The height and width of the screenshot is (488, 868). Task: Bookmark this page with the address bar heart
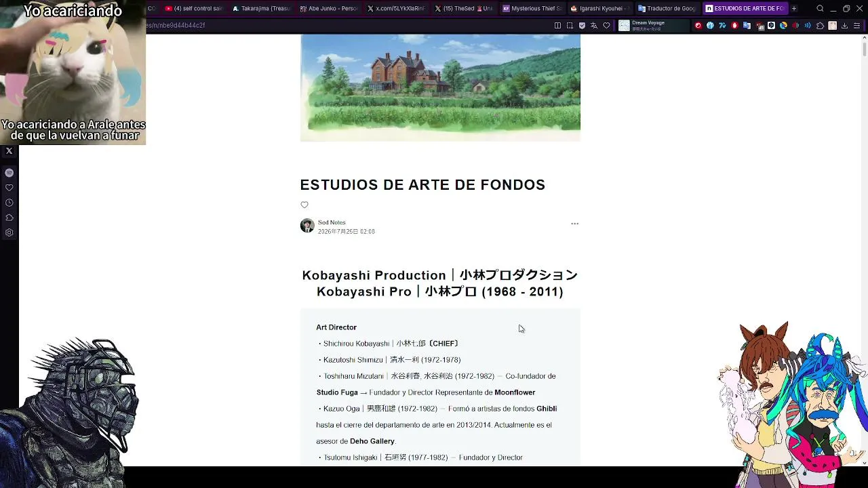(x=606, y=26)
